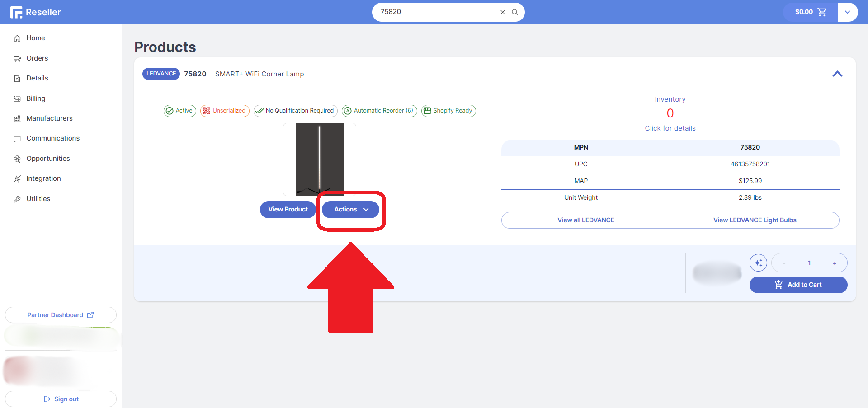Click the product name SMART+ WiFi Corner Lamp
The height and width of the screenshot is (408, 868).
259,74
